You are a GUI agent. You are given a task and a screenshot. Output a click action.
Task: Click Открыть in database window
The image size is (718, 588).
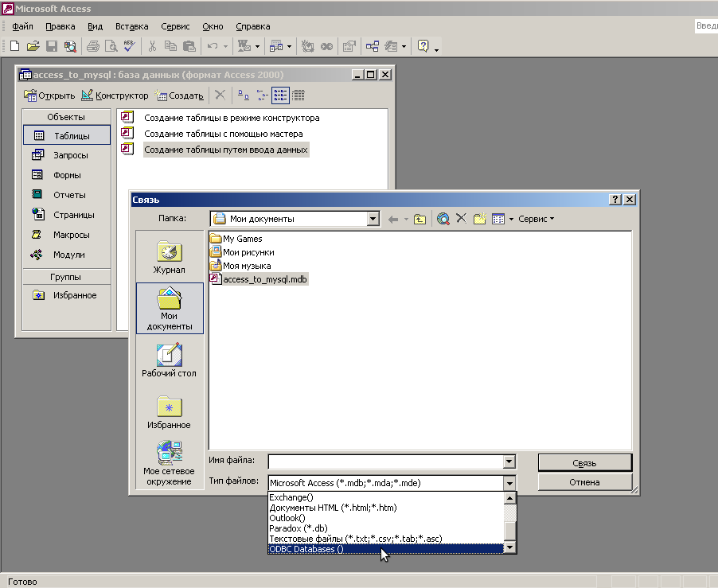(x=49, y=95)
